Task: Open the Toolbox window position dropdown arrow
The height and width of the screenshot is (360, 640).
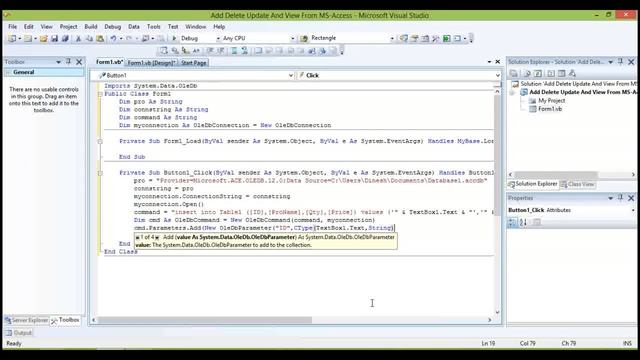Action: tap(58, 62)
